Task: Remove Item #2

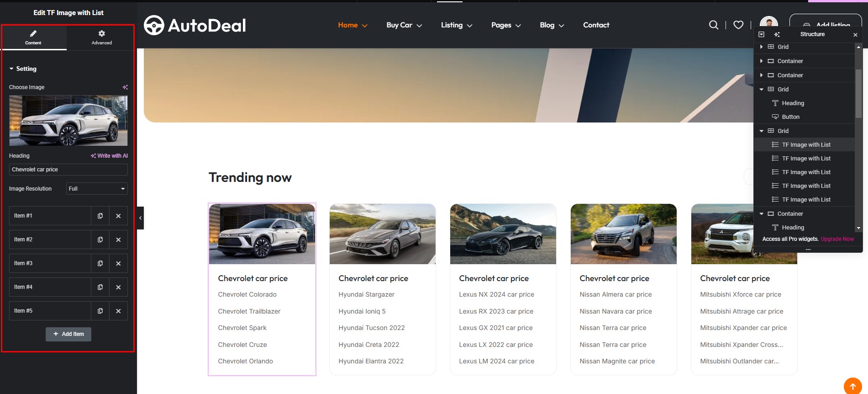Action: 118,240
